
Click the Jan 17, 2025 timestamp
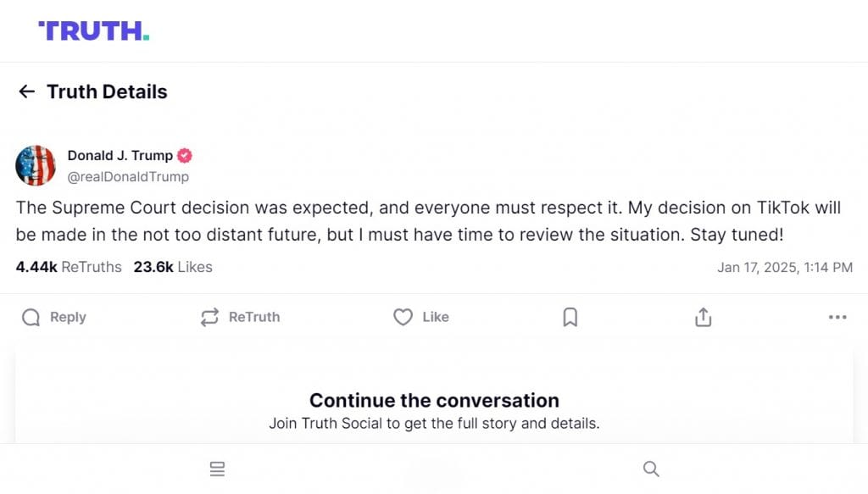(x=785, y=267)
